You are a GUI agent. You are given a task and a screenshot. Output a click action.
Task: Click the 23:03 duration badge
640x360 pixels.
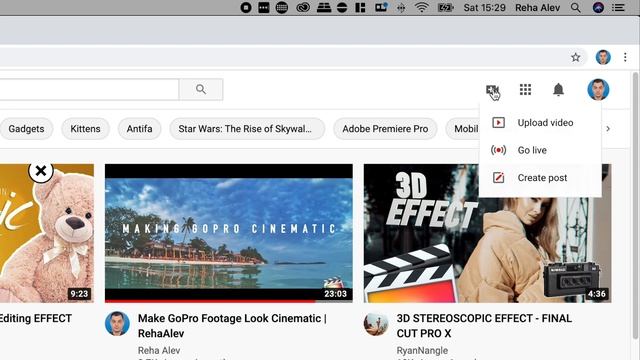tap(336, 293)
